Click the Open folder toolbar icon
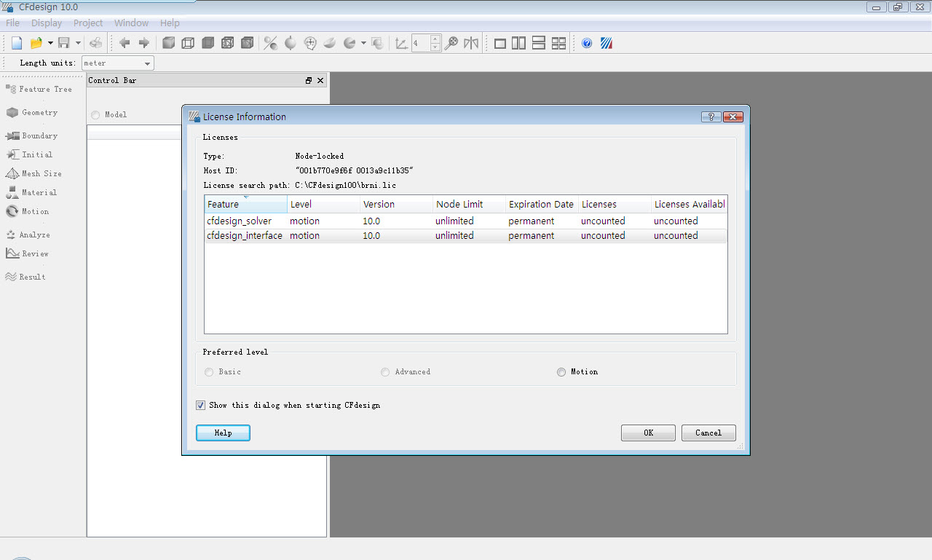This screenshot has width=932, height=560. [x=36, y=43]
